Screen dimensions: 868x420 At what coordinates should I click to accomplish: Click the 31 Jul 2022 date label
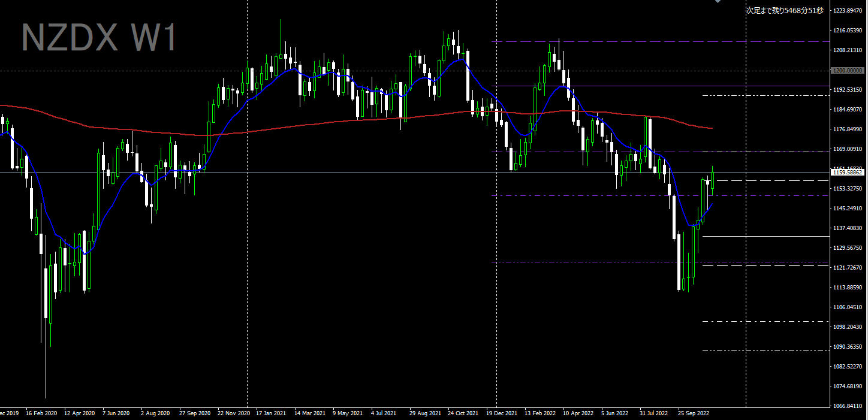[x=653, y=413]
